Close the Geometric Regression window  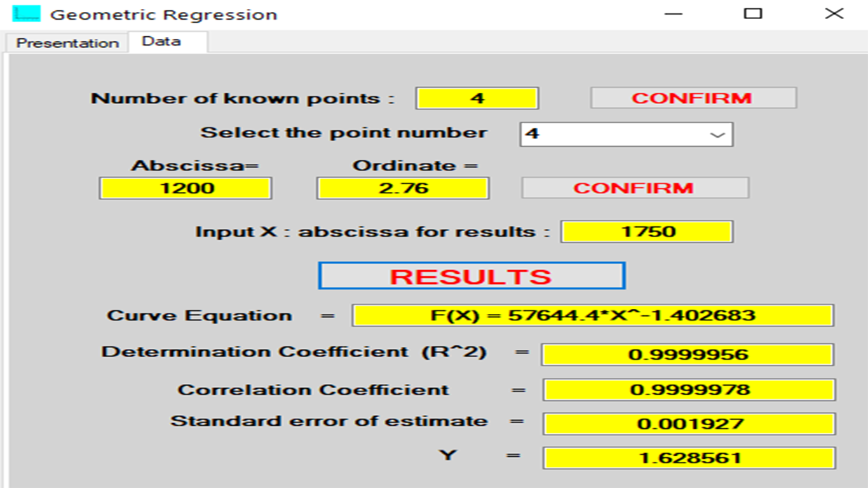pos(834,14)
